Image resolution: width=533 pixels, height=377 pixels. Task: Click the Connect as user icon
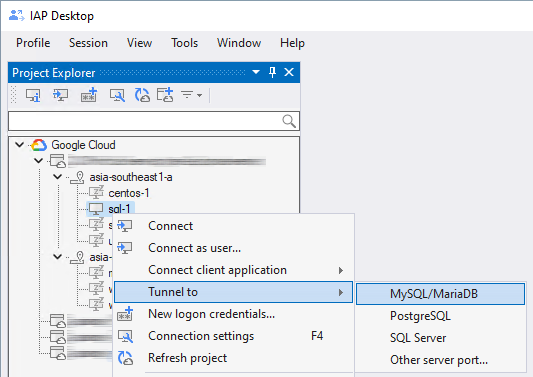pos(125,248)
